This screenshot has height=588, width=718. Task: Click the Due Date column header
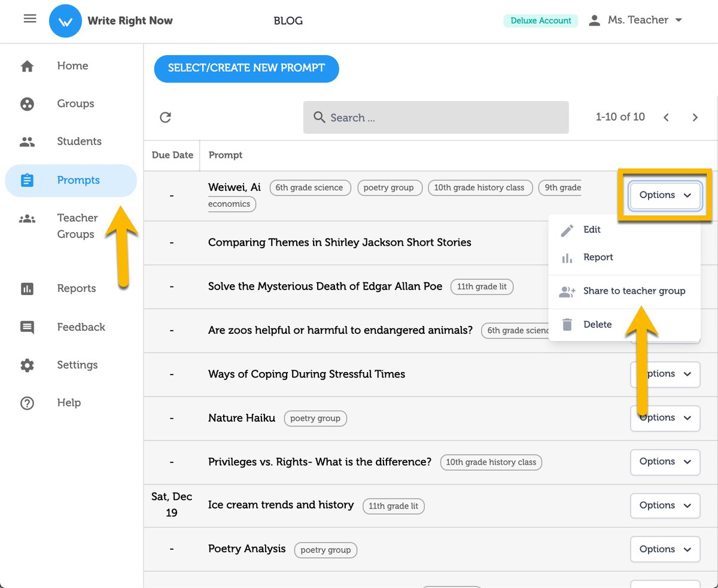tap(172, 155)
